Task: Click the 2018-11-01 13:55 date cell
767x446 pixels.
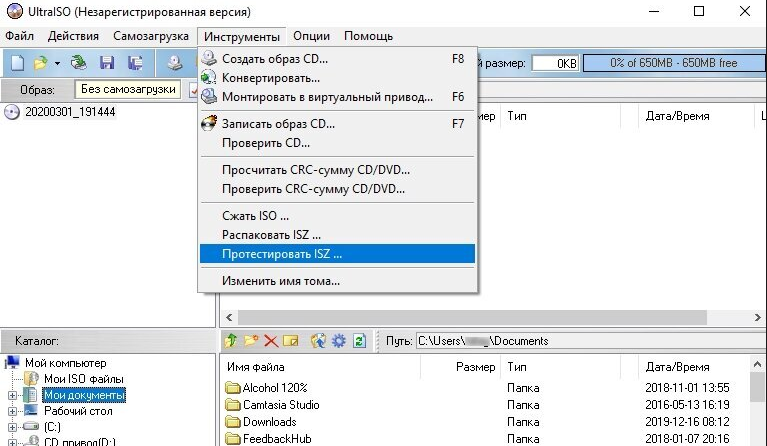Action: click(x=687, y=388)
